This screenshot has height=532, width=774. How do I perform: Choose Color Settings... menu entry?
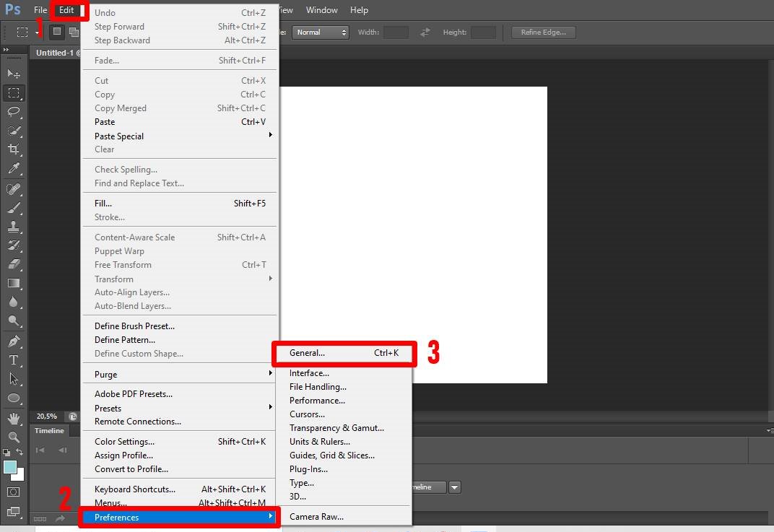click(180, 442)
